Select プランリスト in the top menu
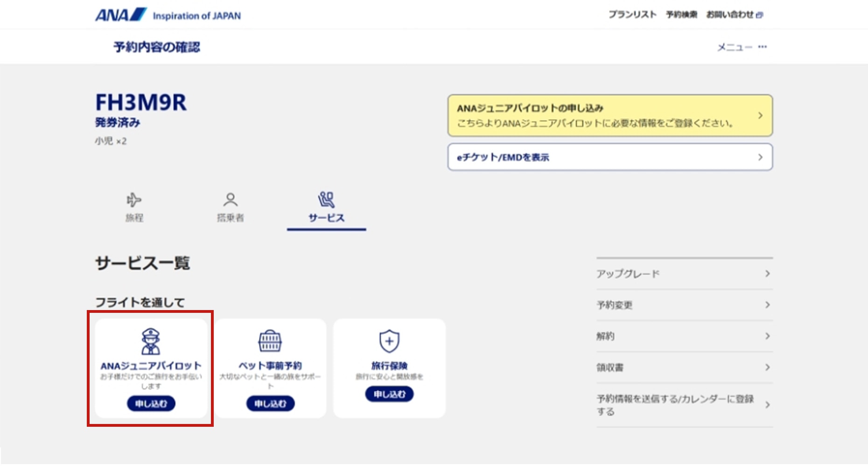868x466 pixels. (x=632, y=14)
